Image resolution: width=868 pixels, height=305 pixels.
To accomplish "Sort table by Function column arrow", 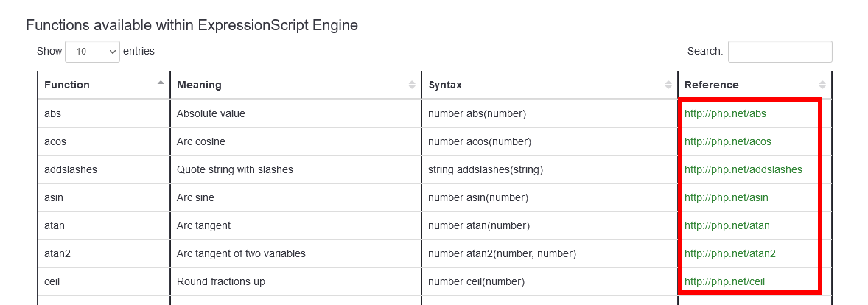I will pyautogui.click(x=161, y=83).
